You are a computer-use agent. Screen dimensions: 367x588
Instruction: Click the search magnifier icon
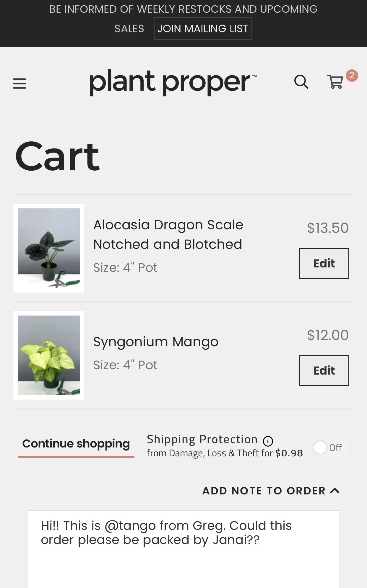pyautogui.click(x=301, y=82)
